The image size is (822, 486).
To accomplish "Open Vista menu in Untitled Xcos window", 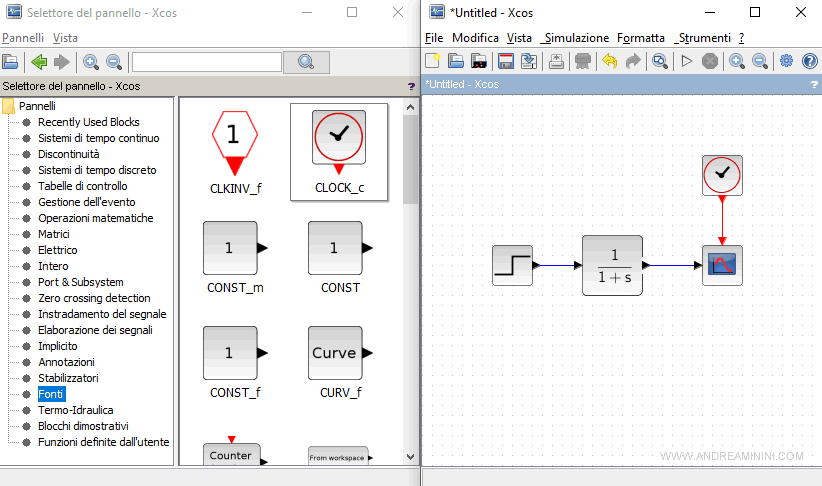I will (x=519, y=38).
